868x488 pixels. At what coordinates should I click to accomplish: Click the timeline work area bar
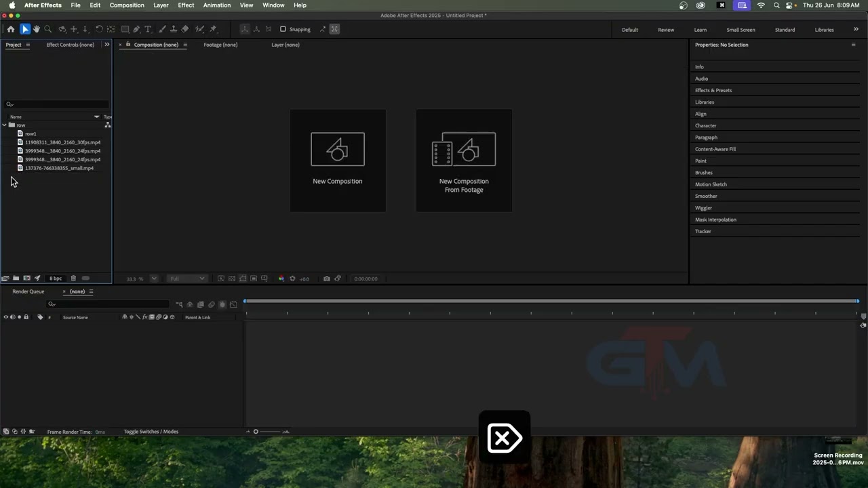[x=551, y=301]
